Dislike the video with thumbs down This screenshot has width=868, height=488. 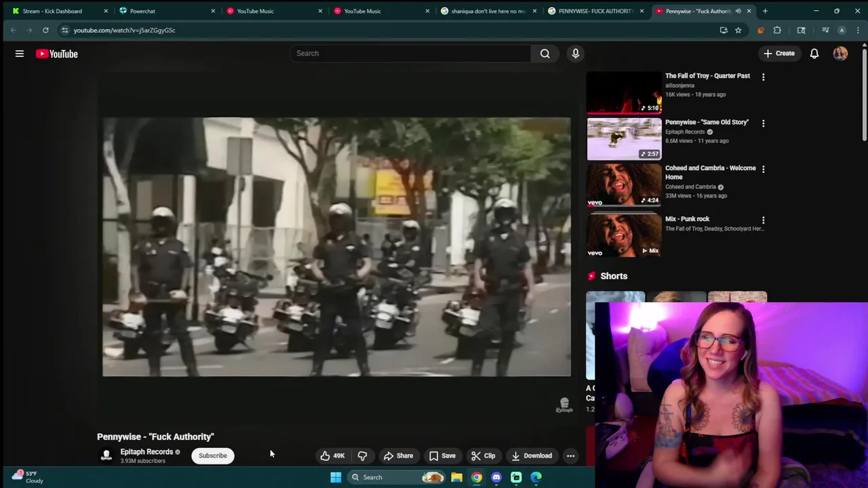(362, 455)
